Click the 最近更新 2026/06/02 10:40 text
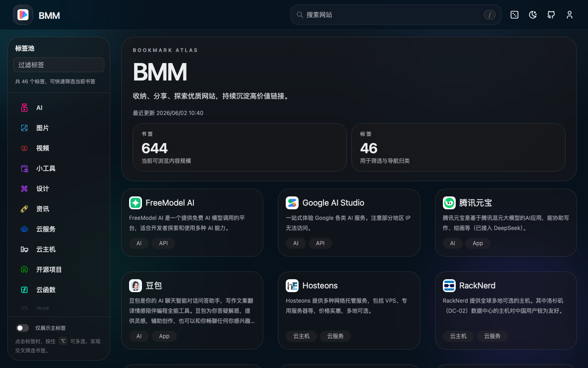This screenshot has width=588, height=368. 168,113
